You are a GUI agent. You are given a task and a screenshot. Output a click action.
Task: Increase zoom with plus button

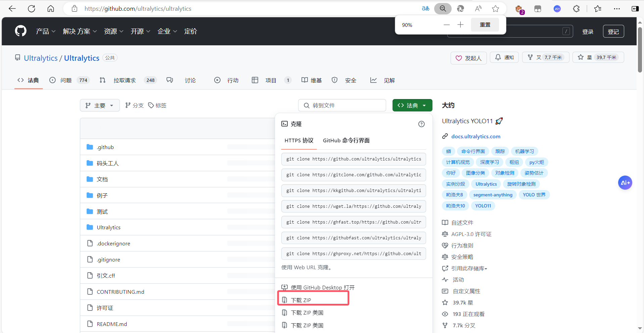460,25
